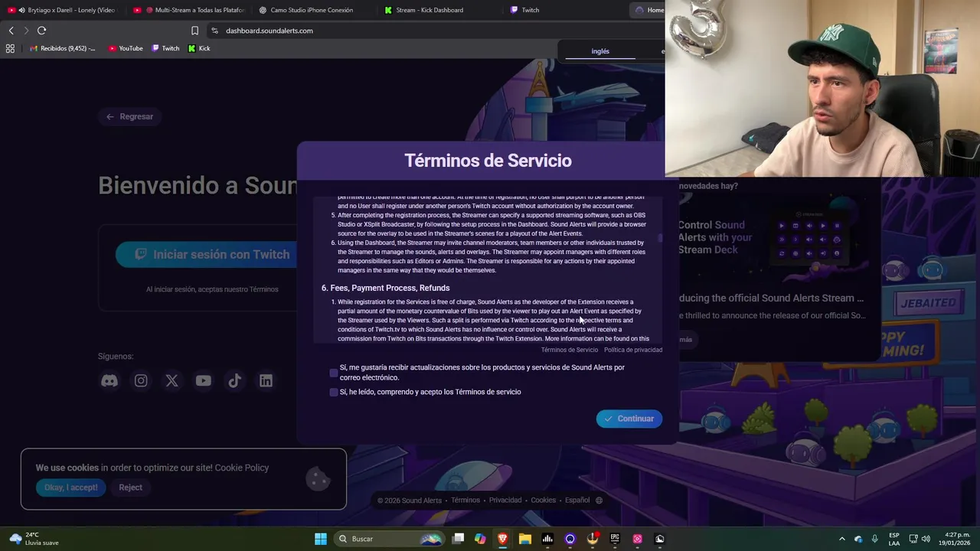Click the '6. Fees, Payment Process, Refunds' heading
980x551 pixels.
[x=385, y=288]
